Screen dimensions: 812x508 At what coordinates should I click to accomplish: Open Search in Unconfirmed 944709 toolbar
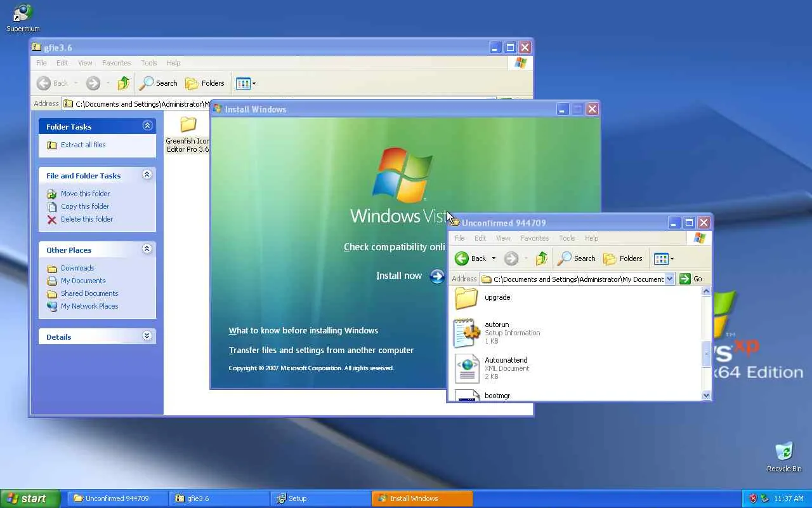click(x=577, y=258)
